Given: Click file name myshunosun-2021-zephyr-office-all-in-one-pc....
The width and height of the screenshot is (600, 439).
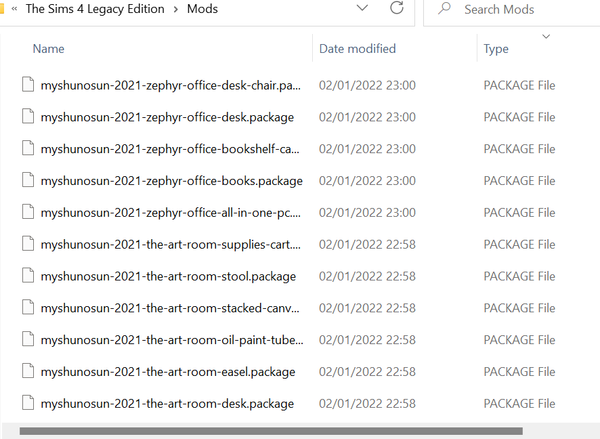Looking at the screenshot, I should [171, 212].
